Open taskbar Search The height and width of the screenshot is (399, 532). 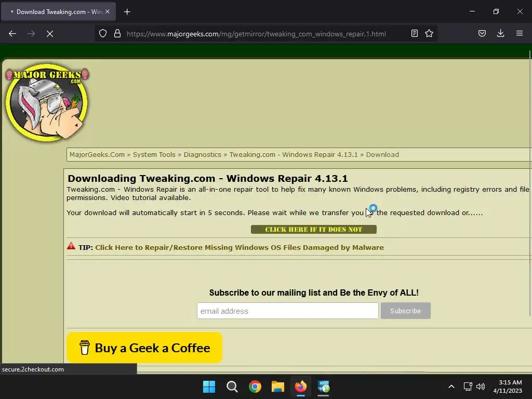pos(232,387)
